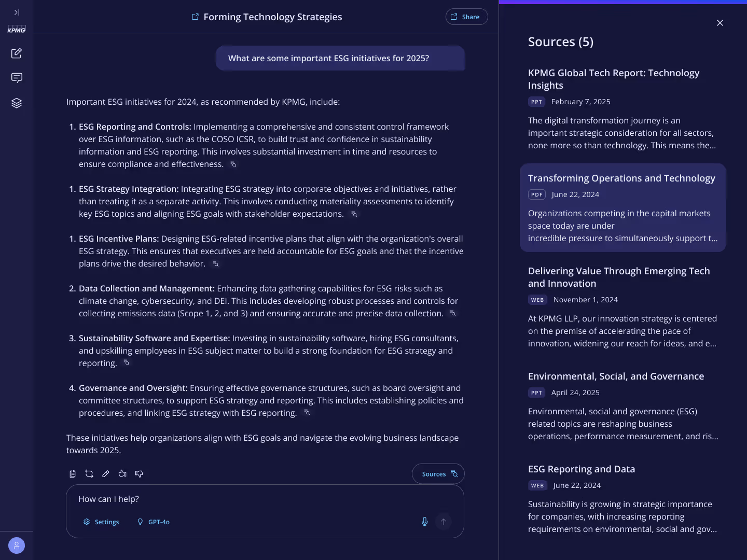Expand the left sidebar with the arrow icon
This screenshot has height=560, width=747.
coord(17,12)
